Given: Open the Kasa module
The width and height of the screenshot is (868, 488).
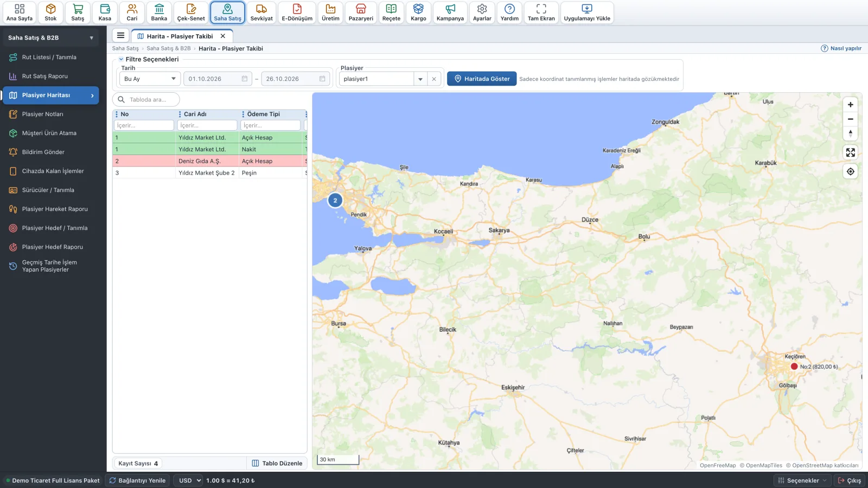Looking at the screenshot, I should (x=105, y=12).
